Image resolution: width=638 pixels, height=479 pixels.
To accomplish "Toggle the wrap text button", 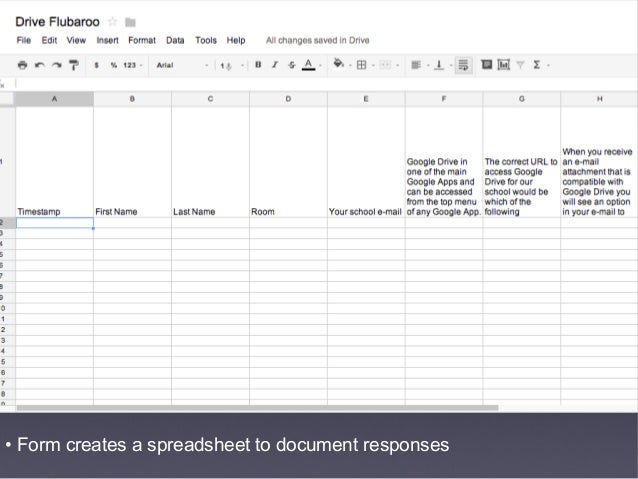I will (x=463, y=65).
